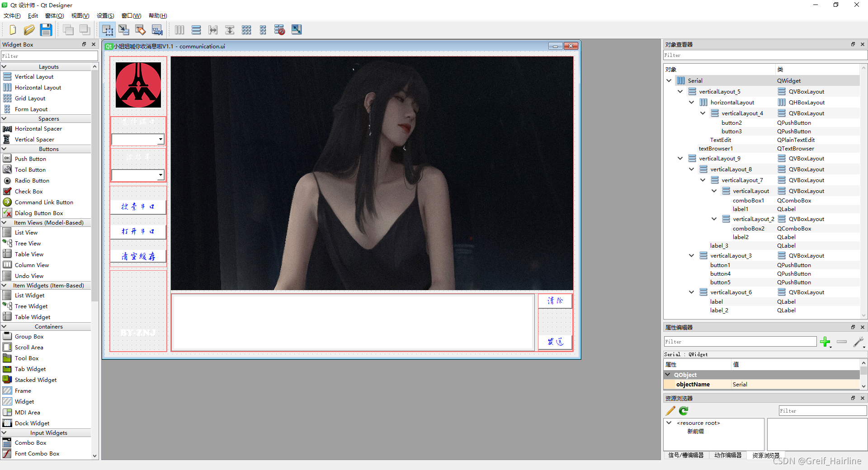868x470 pixels.
Task: Open second combo box dropdown on form
Action: (160, 175)
